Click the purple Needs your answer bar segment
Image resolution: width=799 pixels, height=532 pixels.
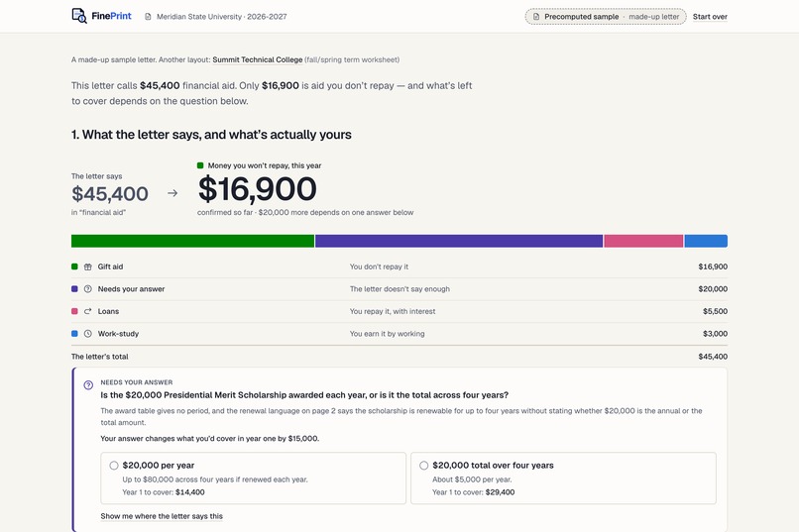[459, 241]
